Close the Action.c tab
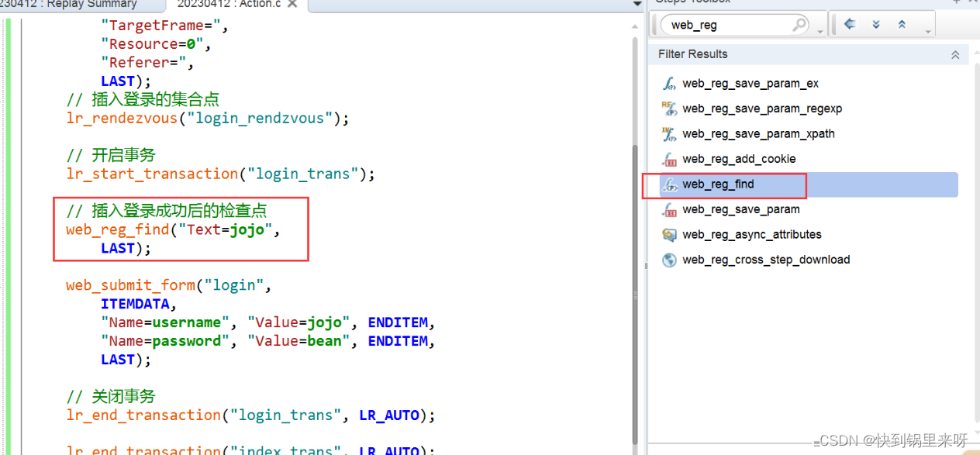Image resolution: width=980 pixels, height=455 pixels. coord(292,4)
